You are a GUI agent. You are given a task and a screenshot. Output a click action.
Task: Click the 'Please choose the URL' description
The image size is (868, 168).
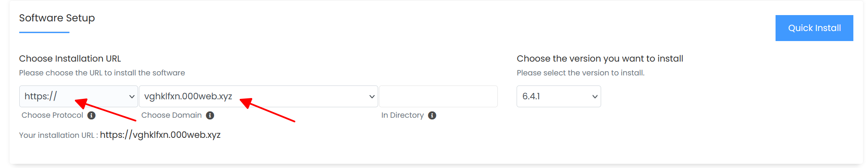(x=102, y=73)
